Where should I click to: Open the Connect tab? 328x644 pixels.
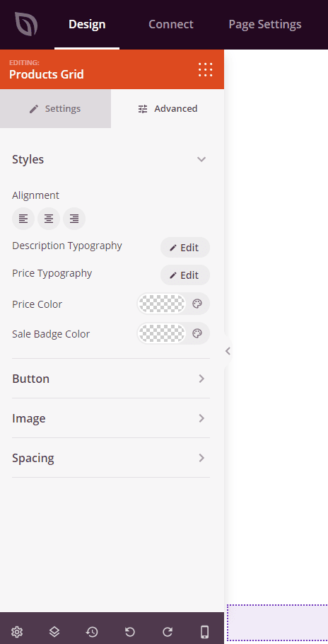coord(171,24)
